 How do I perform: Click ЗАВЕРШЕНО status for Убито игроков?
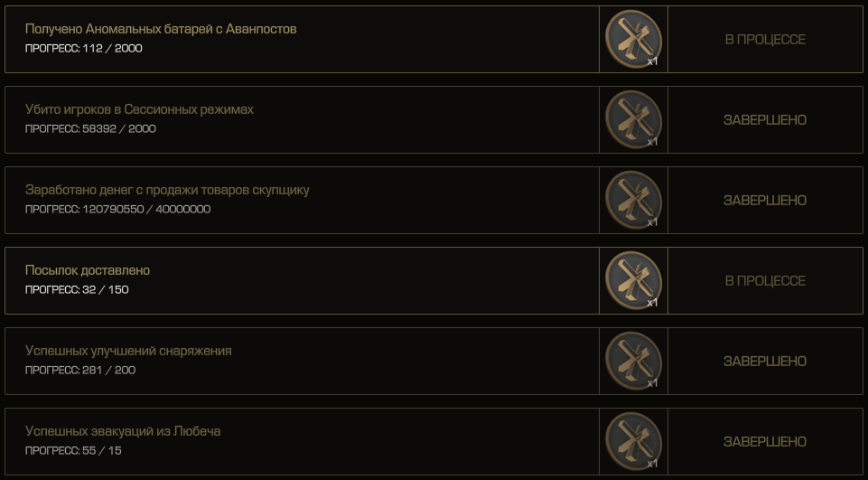click(765, 119)
